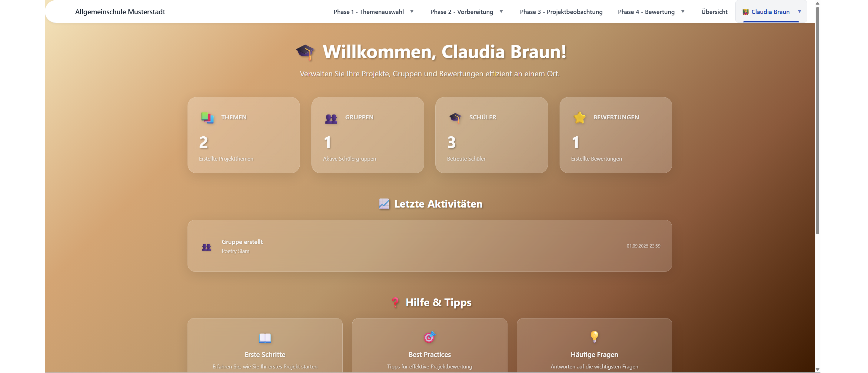Click the group icon in the Poetry Slam activity
The image size is (868, 373).
pyautogui.click(x=206, y=246)
